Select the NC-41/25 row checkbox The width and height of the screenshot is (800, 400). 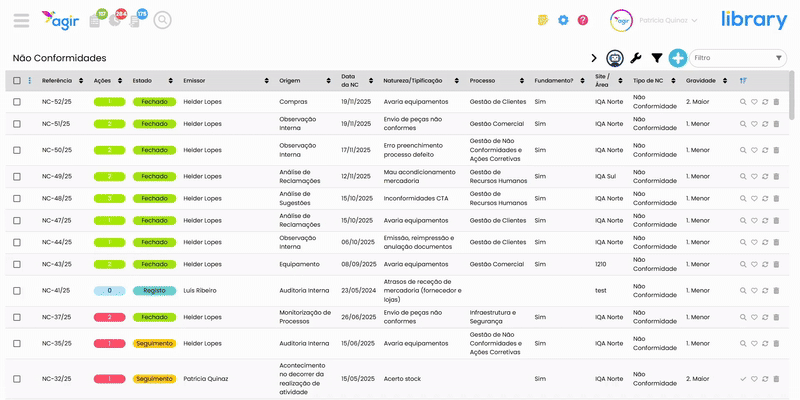pyautogui.click(x=17, y=291)
